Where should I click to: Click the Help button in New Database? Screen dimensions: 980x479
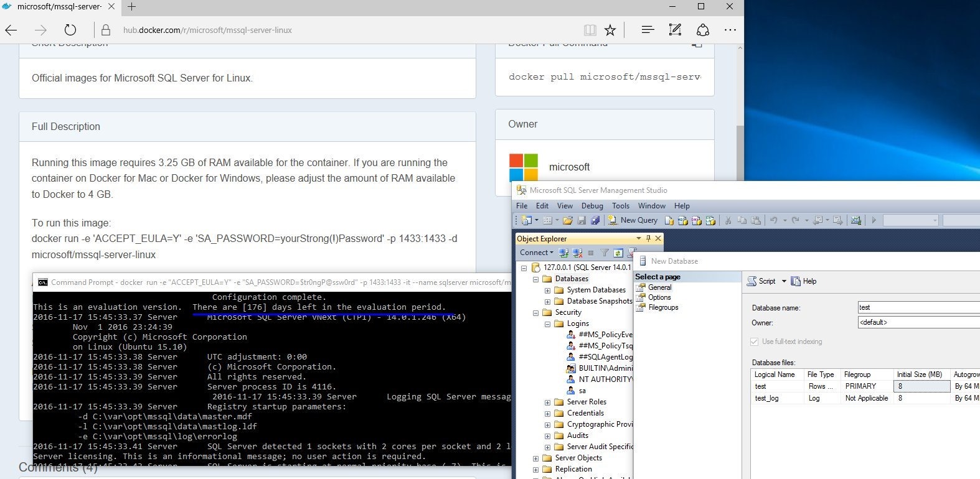(x=804, y=281)
